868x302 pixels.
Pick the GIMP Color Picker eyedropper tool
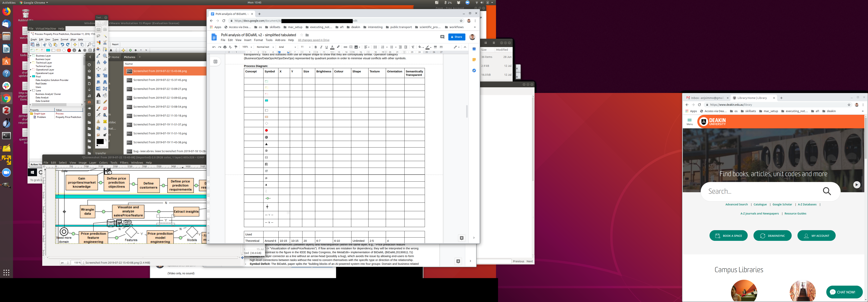tap(98, 56)
